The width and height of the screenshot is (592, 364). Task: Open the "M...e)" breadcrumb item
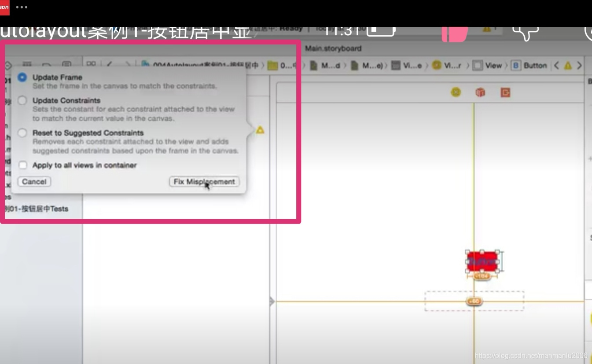(x=367, y=66)
